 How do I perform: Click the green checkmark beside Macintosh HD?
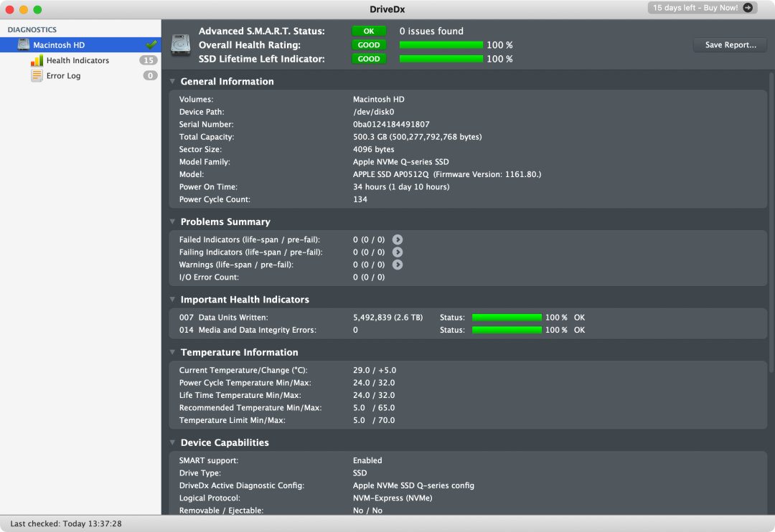tap(151, 44)
